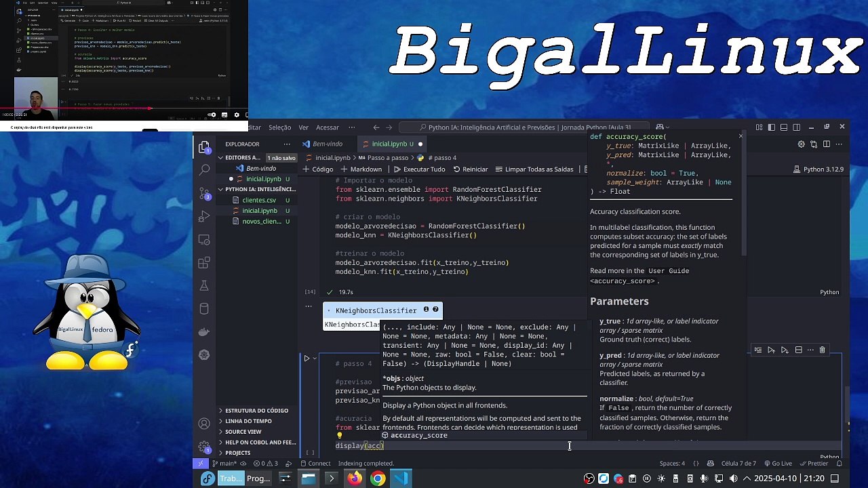Viewport: 868px width, 488px height.
Task: Split the editor to the right
Action: pyautogui.click(x=826, y=144)
